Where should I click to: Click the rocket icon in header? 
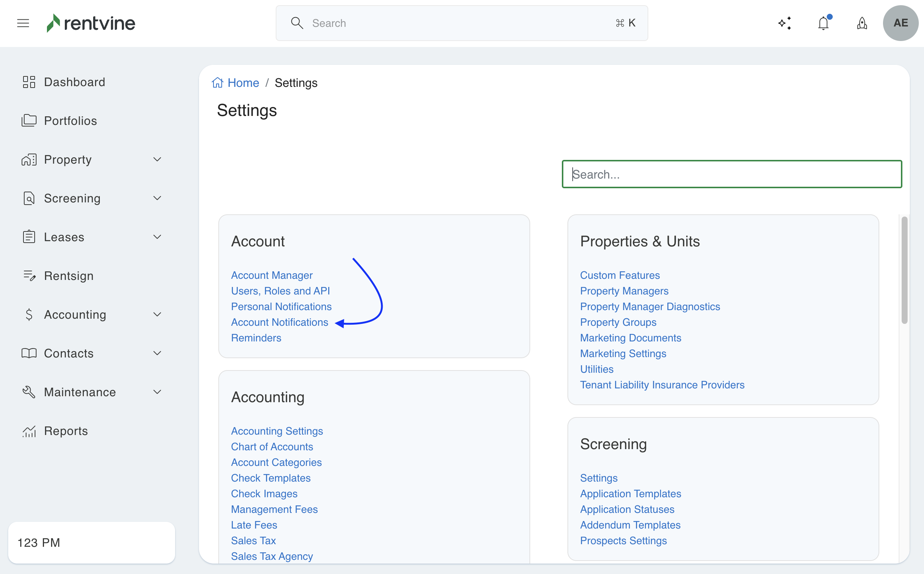pos(862,23)
